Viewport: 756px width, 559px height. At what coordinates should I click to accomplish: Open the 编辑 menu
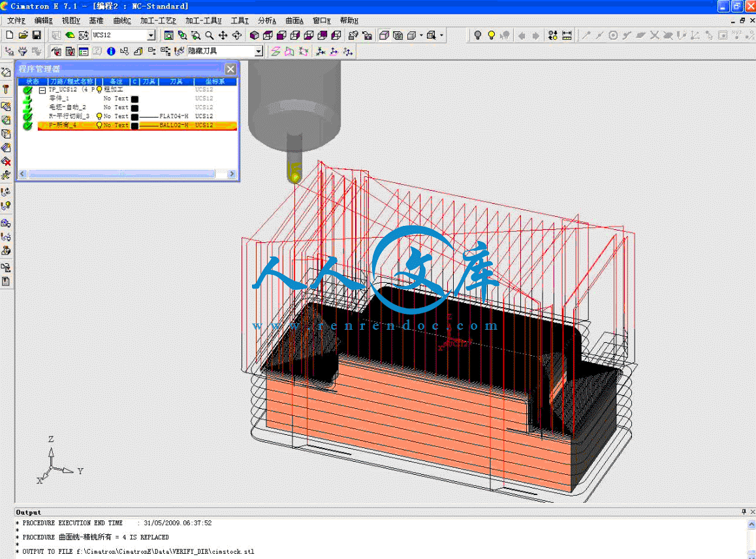(43, 21)
